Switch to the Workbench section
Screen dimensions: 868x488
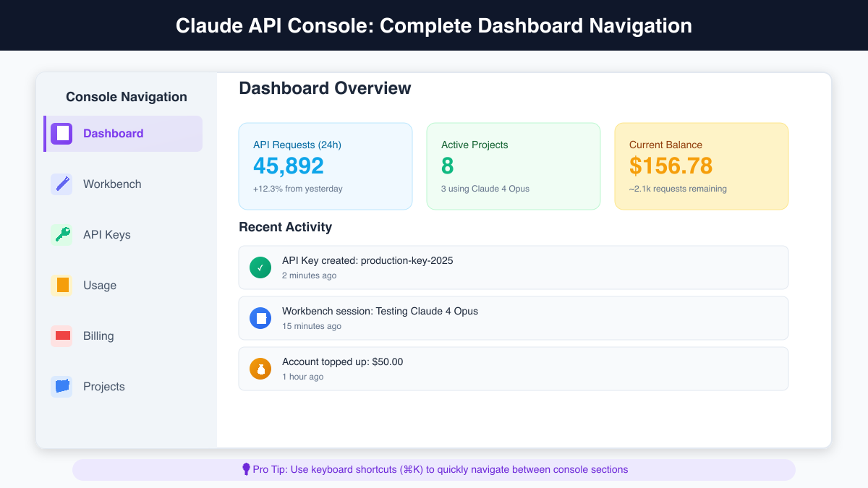click(113, 184)
